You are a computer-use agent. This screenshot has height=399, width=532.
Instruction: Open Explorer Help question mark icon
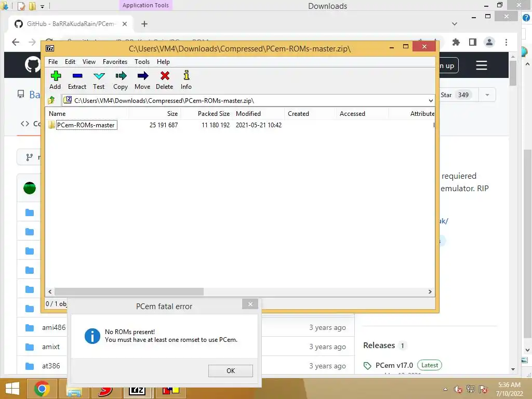point(526,18)
